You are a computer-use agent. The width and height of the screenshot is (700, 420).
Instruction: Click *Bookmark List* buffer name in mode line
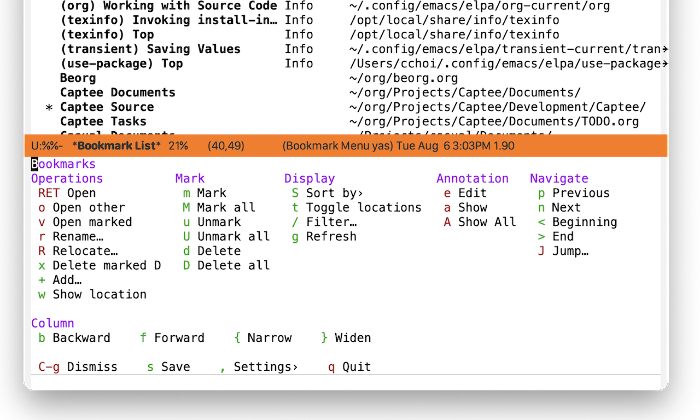(x=116, y=146)
